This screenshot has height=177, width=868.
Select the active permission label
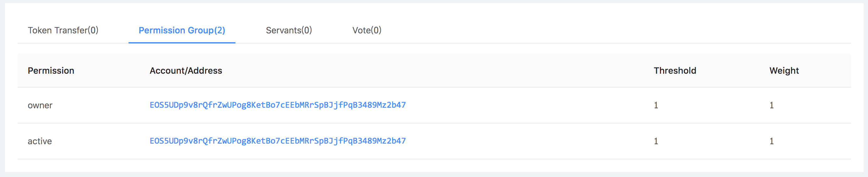40,141
